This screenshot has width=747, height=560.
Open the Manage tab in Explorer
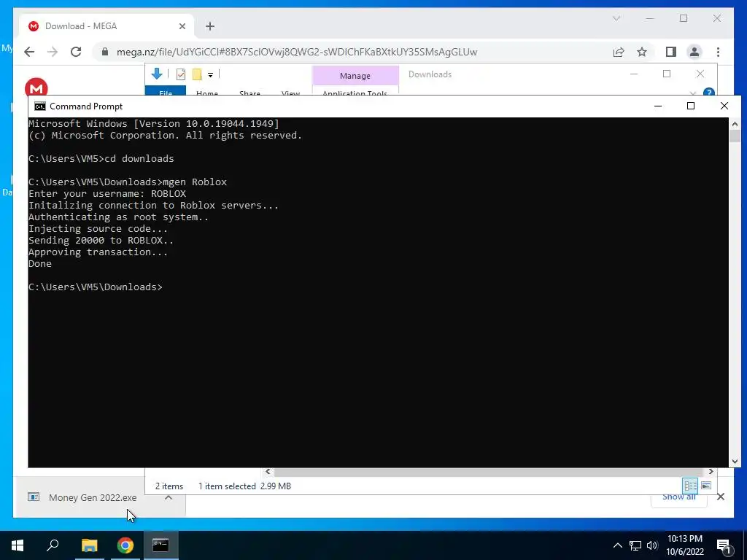pos(355,76)
